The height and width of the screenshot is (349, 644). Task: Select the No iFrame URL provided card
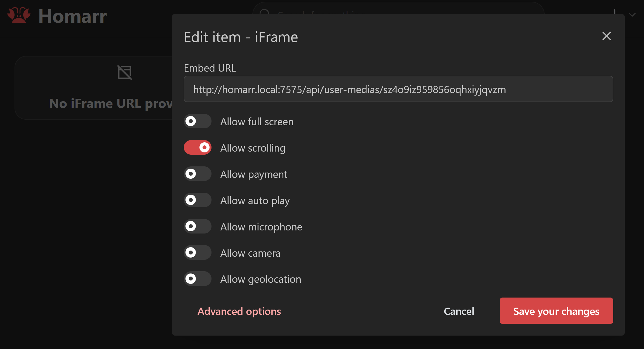click(x=92, y=88)
